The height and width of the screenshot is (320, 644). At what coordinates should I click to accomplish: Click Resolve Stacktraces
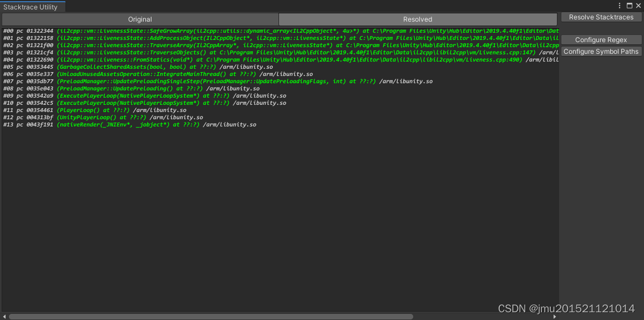tap(601, 17)
